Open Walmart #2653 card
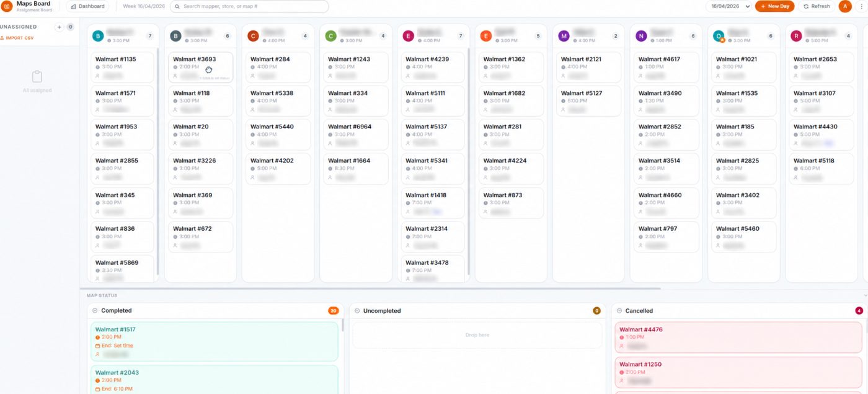 pyautogui.click(x=821, y=67)
